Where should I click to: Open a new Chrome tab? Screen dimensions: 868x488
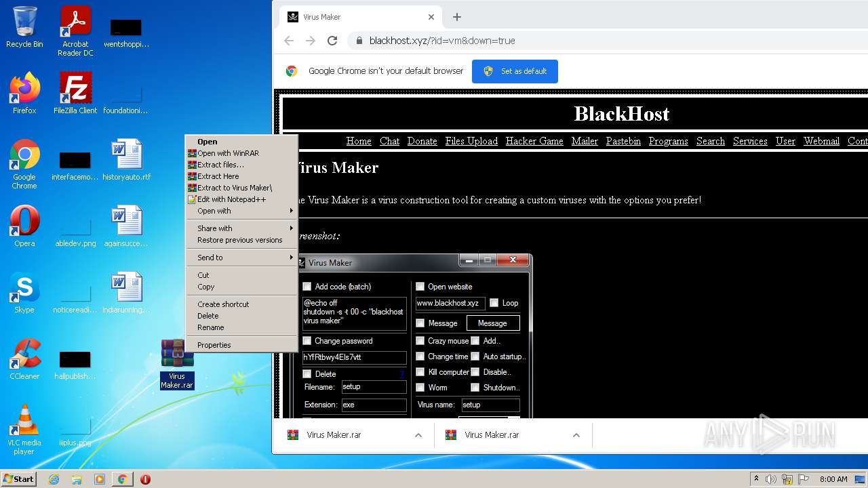pos(457,17)
